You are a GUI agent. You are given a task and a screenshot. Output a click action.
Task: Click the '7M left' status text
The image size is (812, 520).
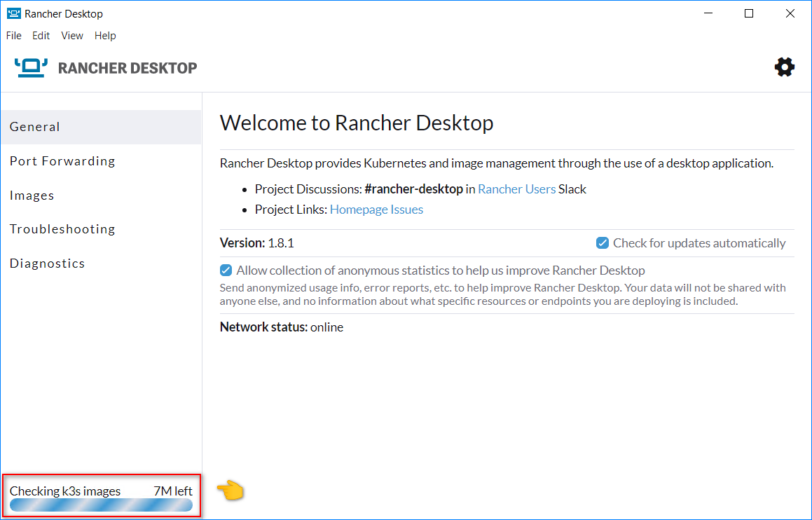tap(173, 491)
